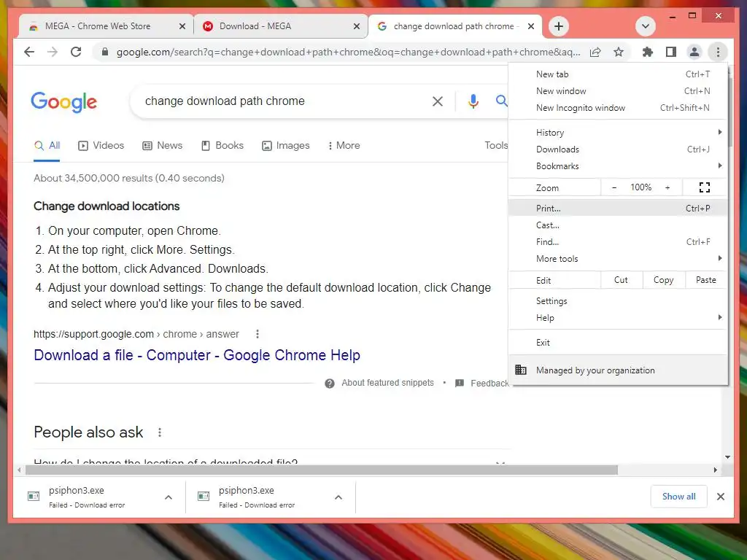Go back to the previous page

(x=29, y=52)
